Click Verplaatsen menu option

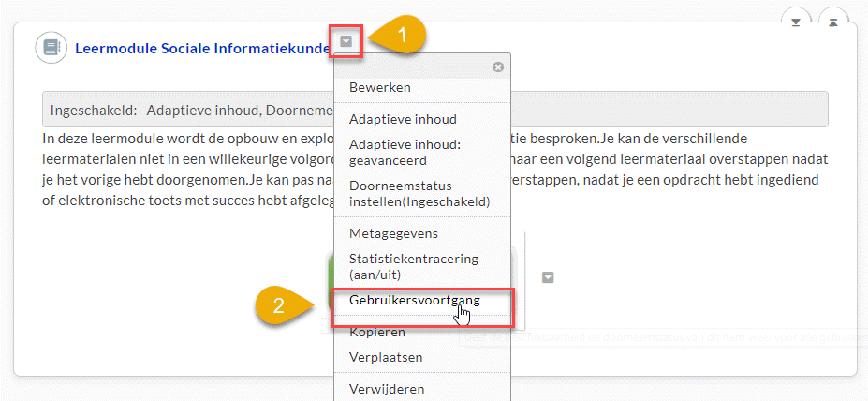tap(386, 357)
